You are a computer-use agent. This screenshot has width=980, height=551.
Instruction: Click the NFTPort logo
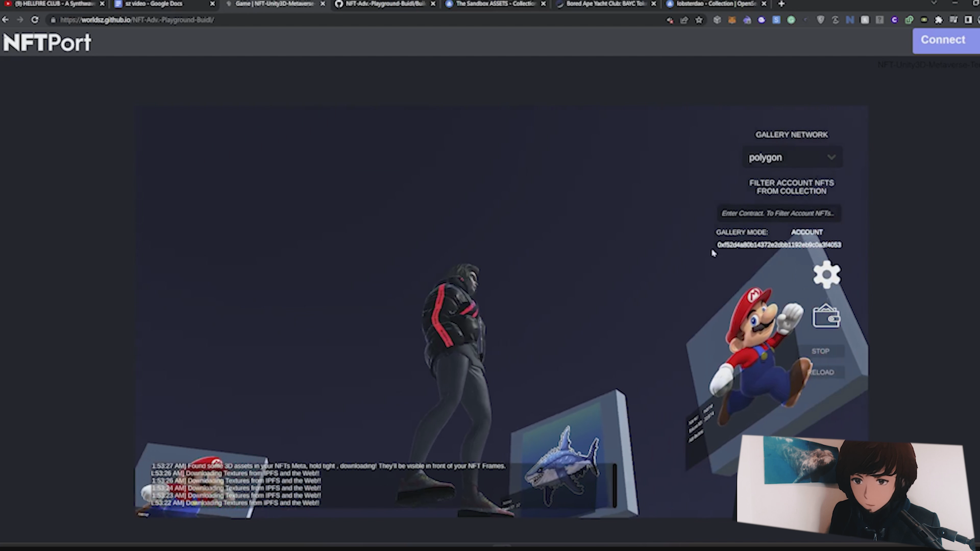(x=47, y=42)
